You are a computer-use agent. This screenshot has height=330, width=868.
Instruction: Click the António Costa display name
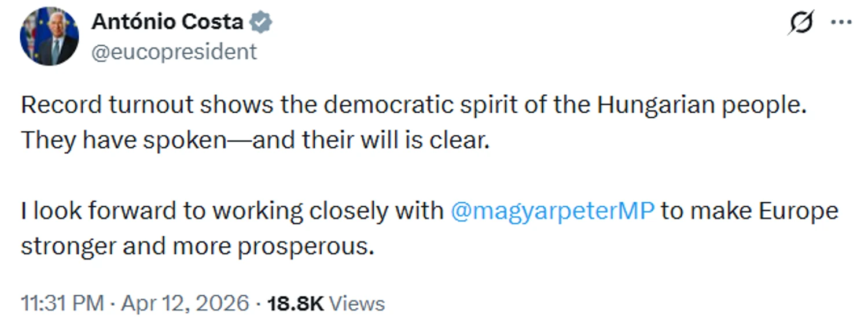coord(167,23)
